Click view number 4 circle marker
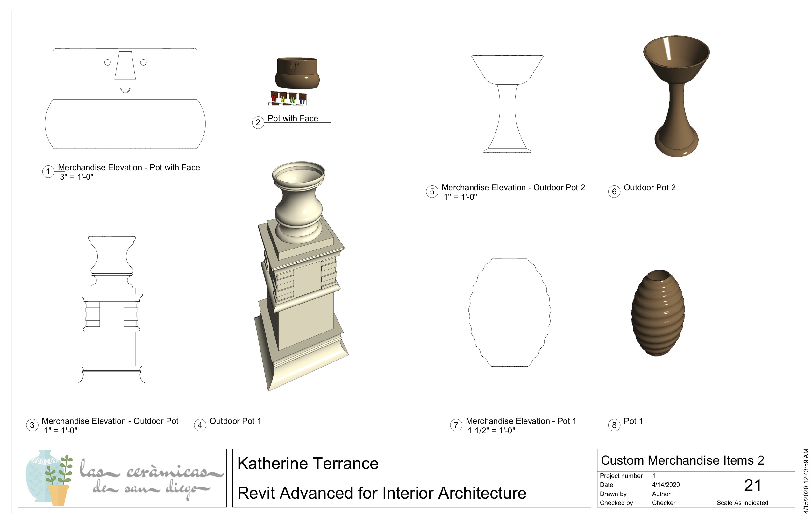 (200, 425)
